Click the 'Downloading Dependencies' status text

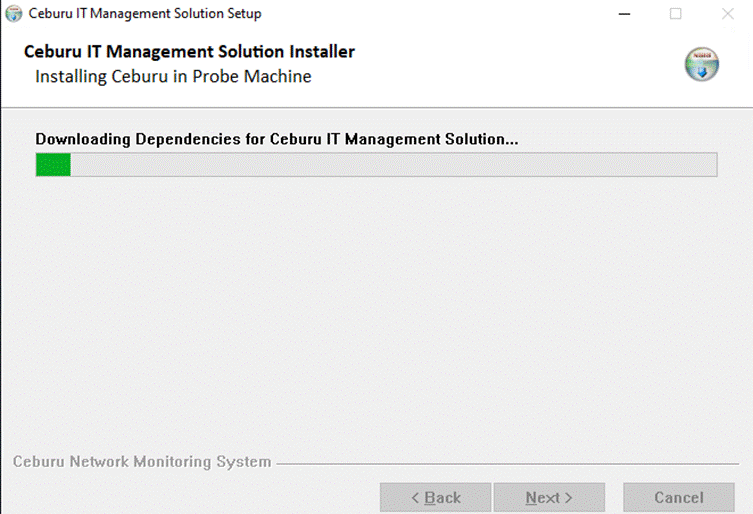[x=277, y=139]
